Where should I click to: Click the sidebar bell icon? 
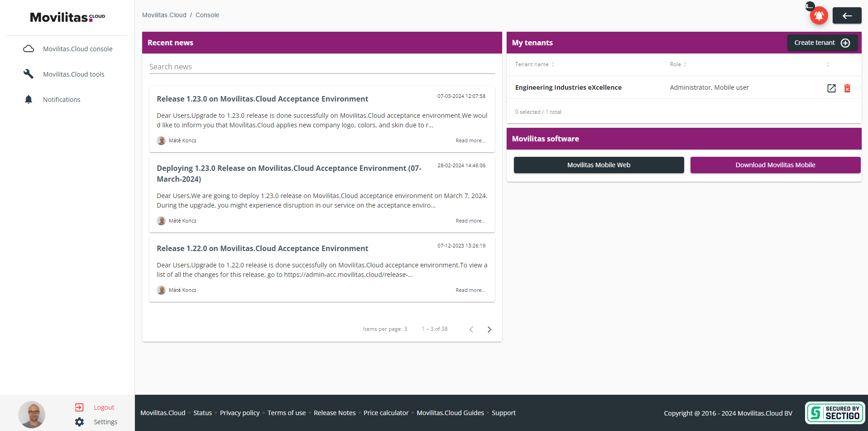click(x=29, y=99)
